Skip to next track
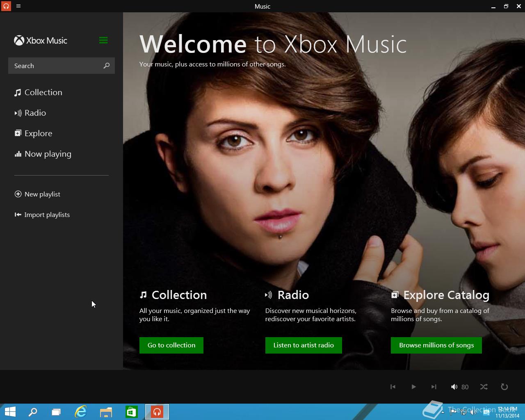This screenshot has width=525, height=420. coord(434,387)
